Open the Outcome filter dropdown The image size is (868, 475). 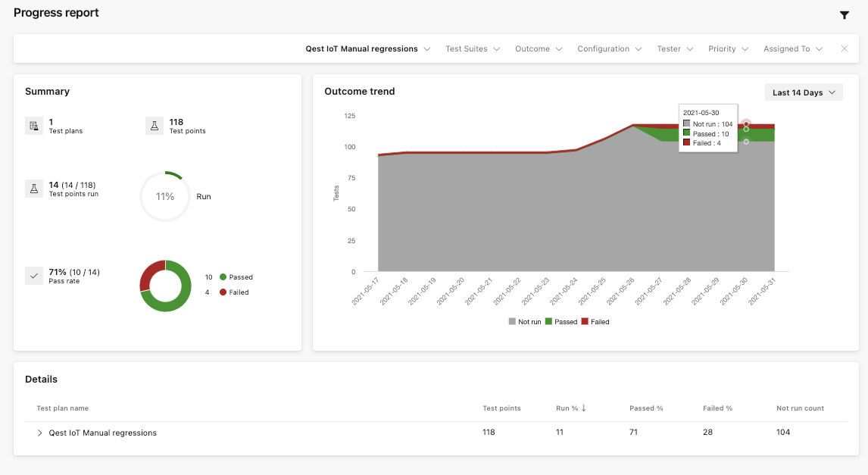click(x=539, y=48)
